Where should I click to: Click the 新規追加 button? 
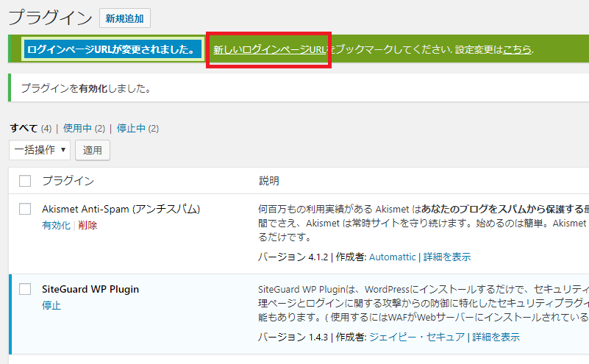tap(125, 18)
